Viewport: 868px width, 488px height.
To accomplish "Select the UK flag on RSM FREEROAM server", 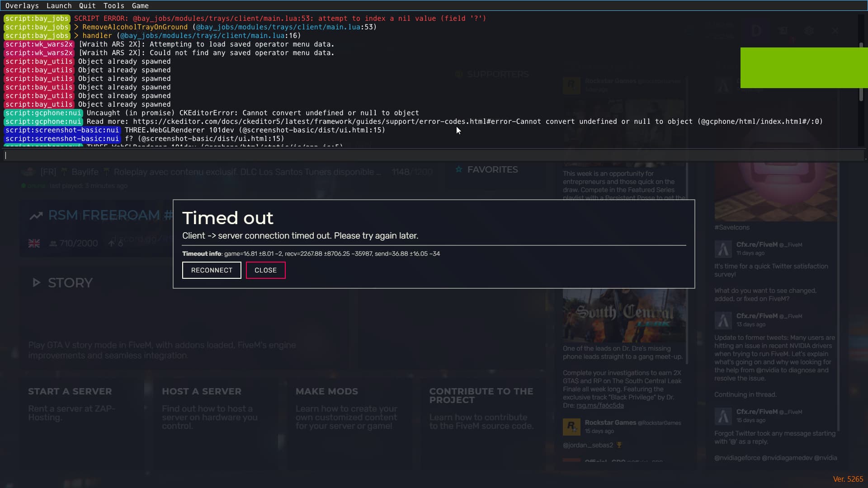I will pos(34,243).
